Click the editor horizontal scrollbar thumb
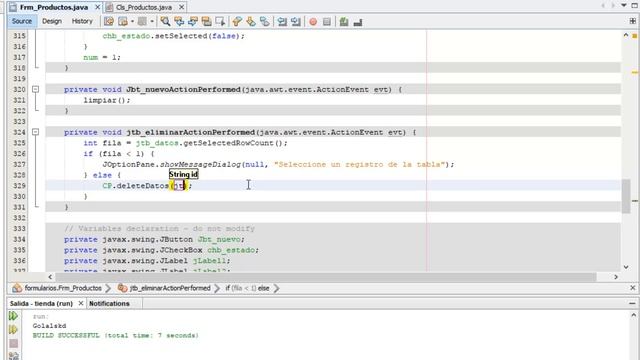 [x=326, y=277]
